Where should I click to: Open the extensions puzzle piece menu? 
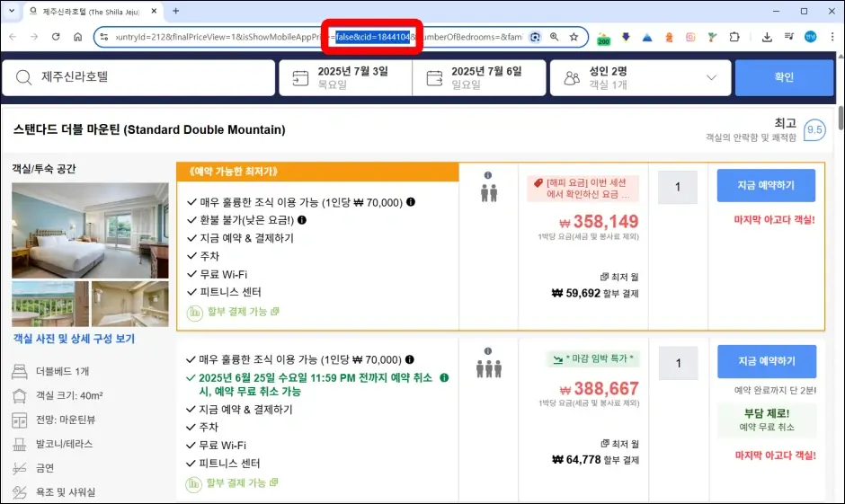click(x=734, y=37)
